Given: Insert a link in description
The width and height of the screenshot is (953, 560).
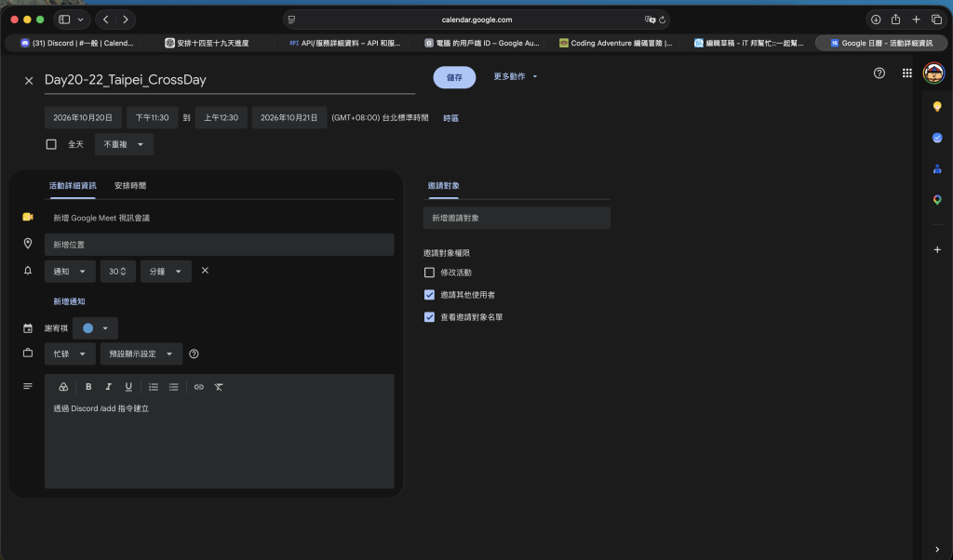Looking at the screenshot, I should (199, 387).
